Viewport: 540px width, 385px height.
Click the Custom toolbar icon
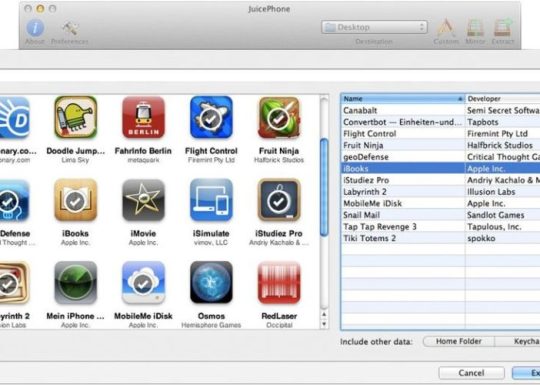tap(446, 28)
